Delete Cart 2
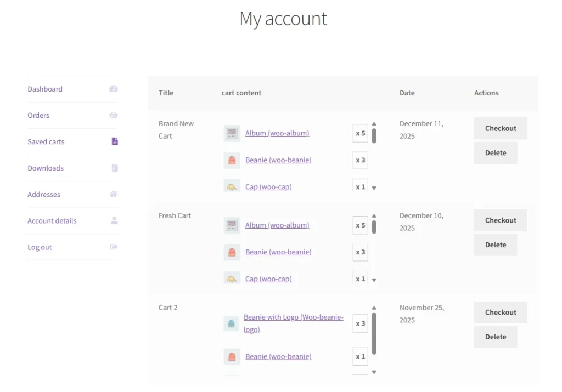 click(x=496, y=337)
